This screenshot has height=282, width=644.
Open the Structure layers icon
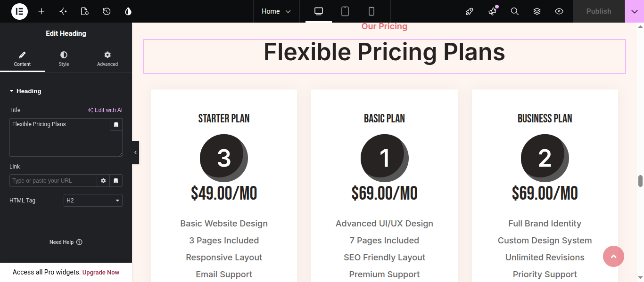click(537, 11)
